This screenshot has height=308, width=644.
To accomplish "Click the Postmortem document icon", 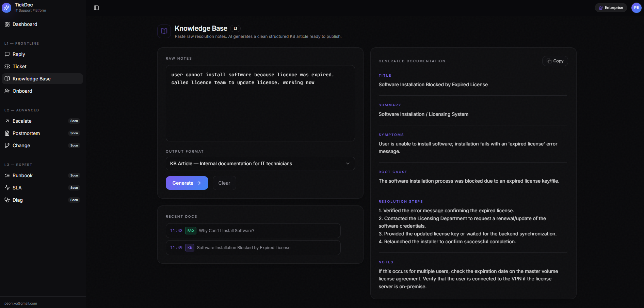I will pyautogui.click(x=7, y=133).
